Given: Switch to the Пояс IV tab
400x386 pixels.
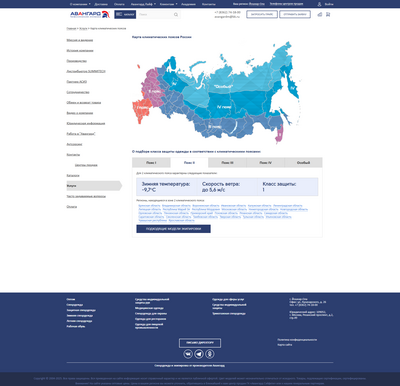Looking at the screenshot, I should 265,162.
